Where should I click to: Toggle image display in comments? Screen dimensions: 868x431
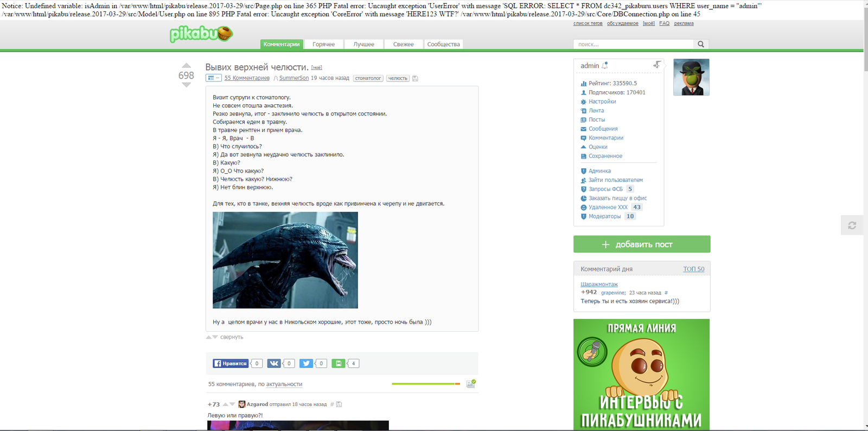pyautogui.click(x=470, y=384)
